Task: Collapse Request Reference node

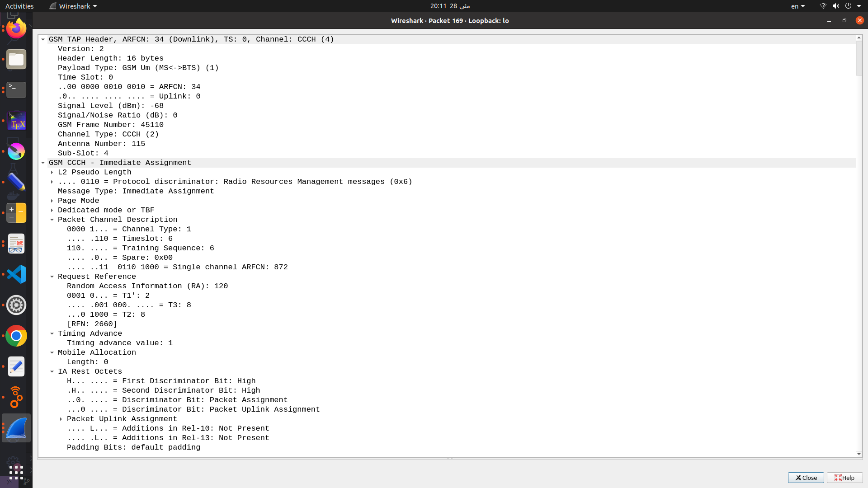Action: click(52, 277)
